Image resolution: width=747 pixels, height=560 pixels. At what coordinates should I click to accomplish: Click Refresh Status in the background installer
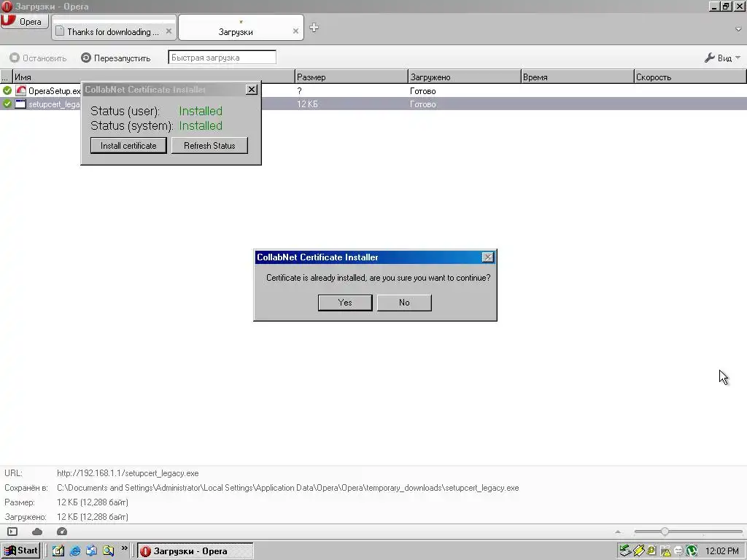tap(209, 146)
